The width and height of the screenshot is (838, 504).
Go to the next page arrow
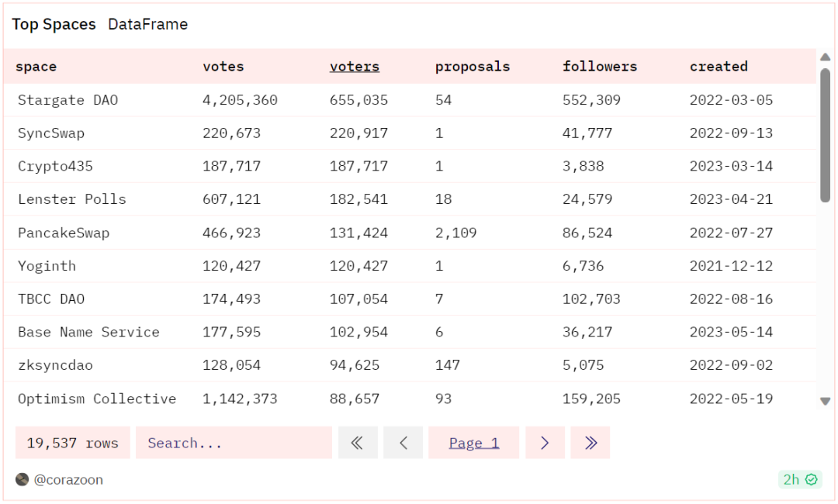[x=545, y=443]
